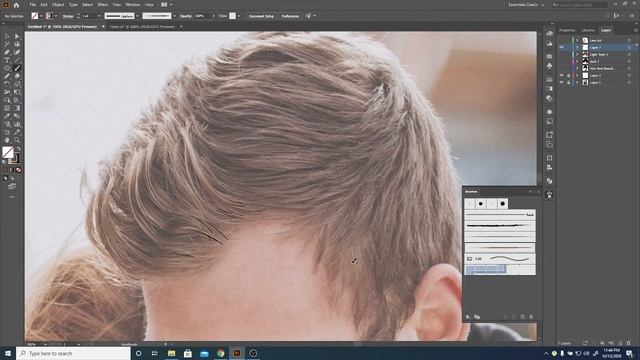This screenshot has height=360, width=640.
Task: Toggle visibility of Layer 1
Action: [x=562, y=82]
